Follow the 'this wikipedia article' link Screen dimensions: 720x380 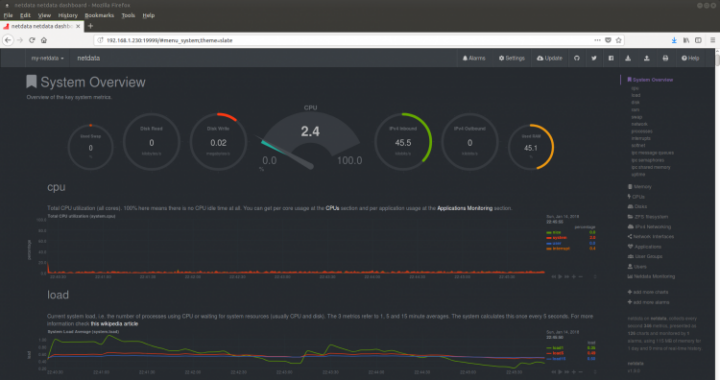[x=114, y=324]
